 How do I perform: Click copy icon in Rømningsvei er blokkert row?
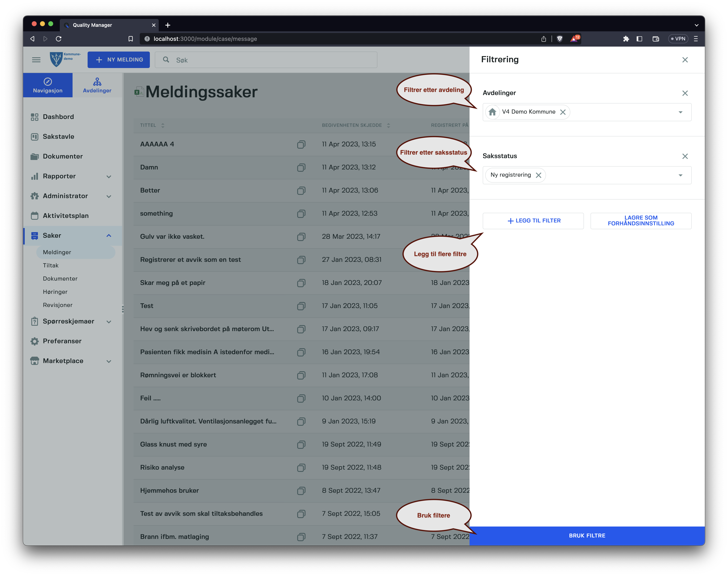(x=301, y=375)
